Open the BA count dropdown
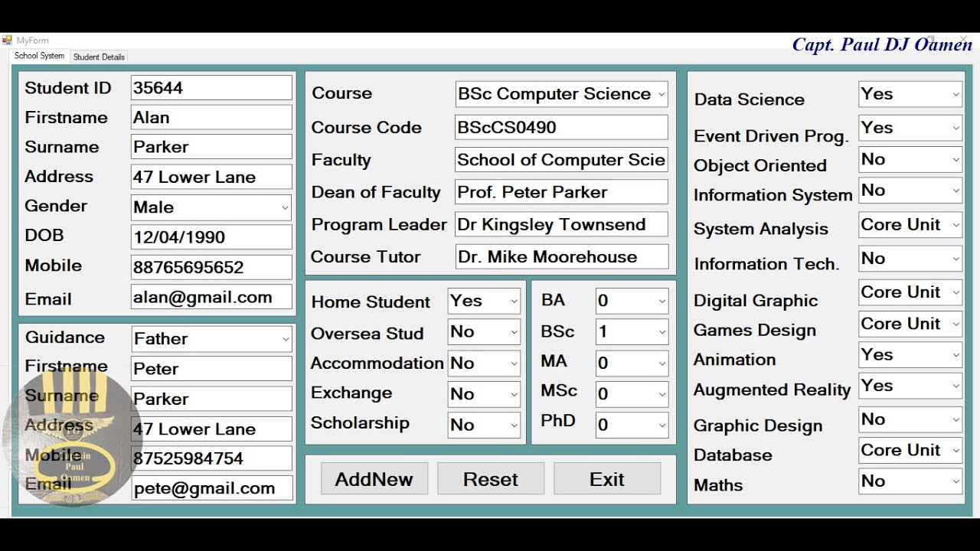980x551 pixels. 632,302
